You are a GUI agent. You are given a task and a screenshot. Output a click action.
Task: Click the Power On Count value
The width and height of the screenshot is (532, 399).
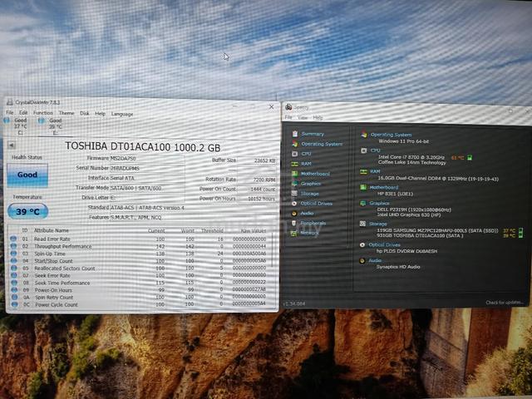(257, 190)
